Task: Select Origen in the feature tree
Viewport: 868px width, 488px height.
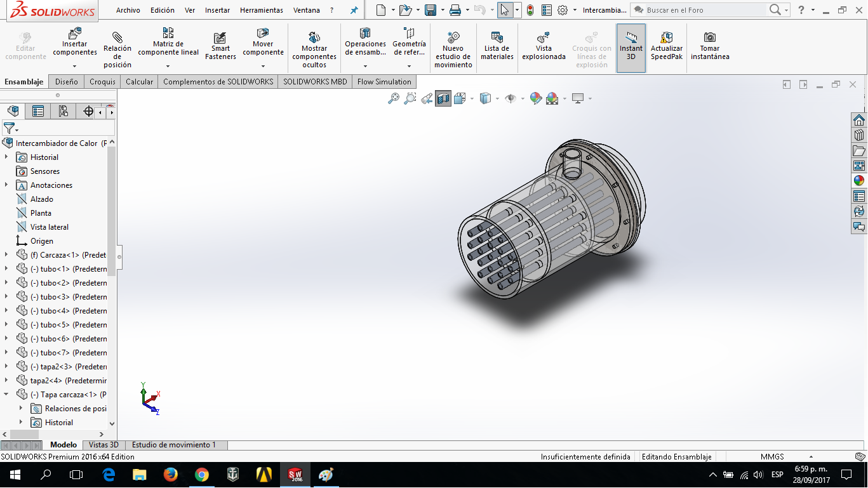Action: (x=41, y=241)
